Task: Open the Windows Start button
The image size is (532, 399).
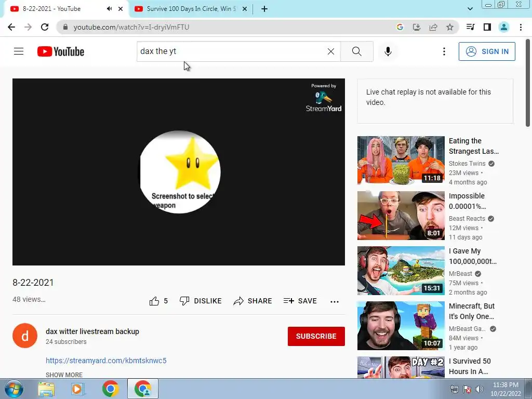Action: (14, 389)
